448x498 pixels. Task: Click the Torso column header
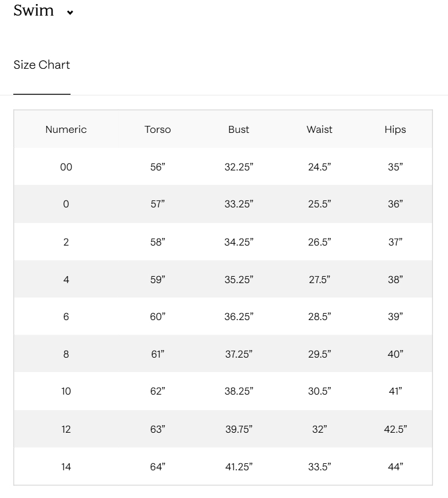158,129
